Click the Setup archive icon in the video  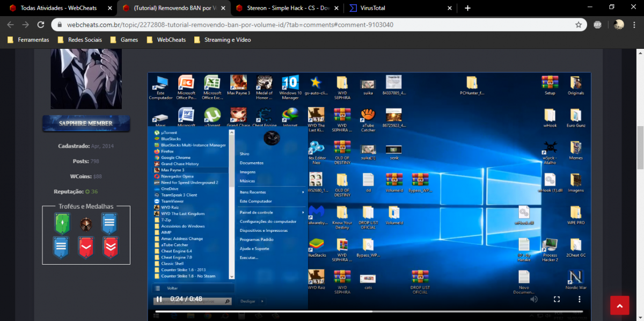point(550,86)
